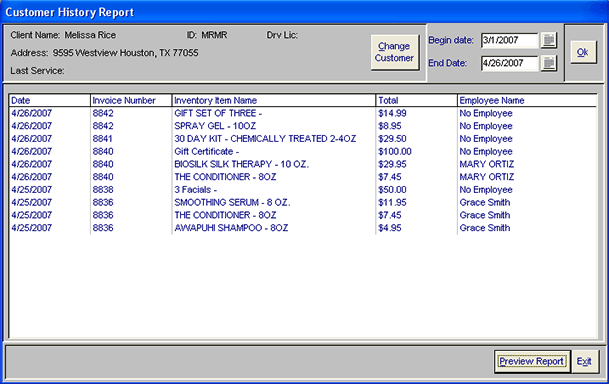Select the BIOSILK SILK THERAPY row
The width and height of the screenshot is (609, 384).
303,164
